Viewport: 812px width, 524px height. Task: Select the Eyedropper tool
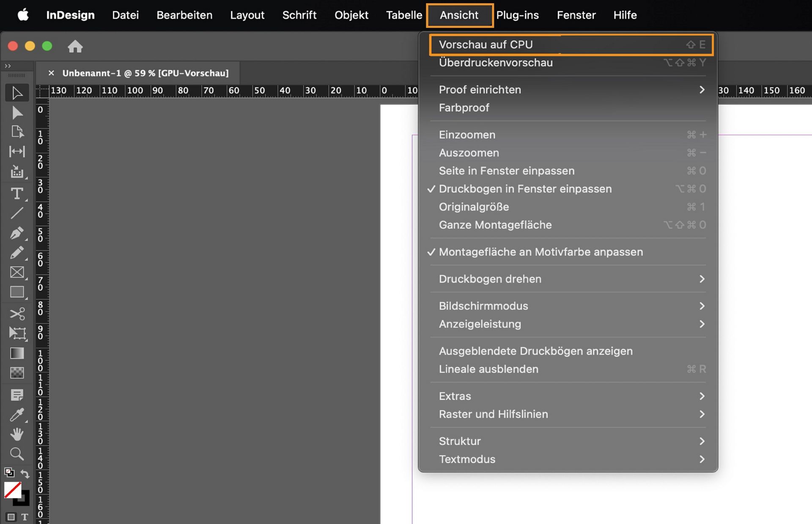tap(17, 415)
